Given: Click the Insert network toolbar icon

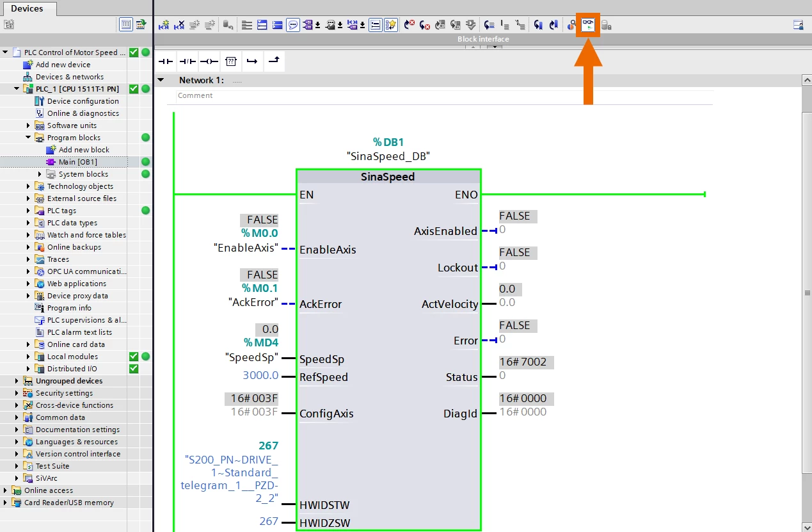Looking at the screenshot, I should tap(164, 25).
